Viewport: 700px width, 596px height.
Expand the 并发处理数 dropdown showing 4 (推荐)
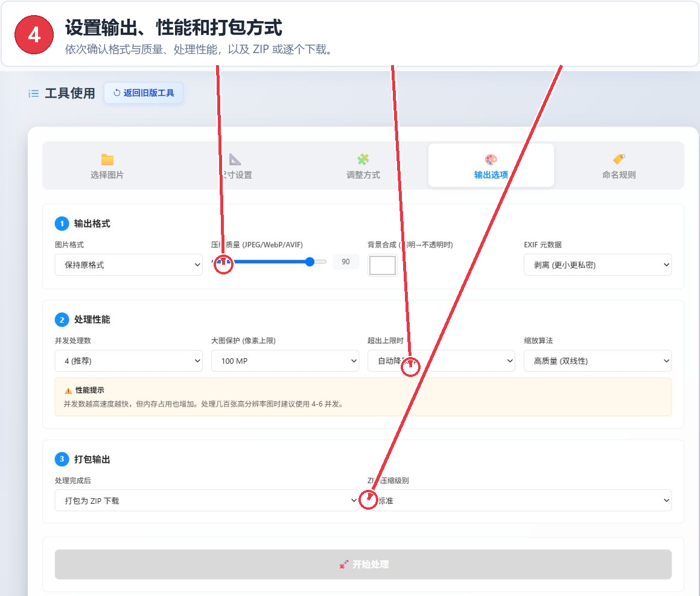(129, 361)
